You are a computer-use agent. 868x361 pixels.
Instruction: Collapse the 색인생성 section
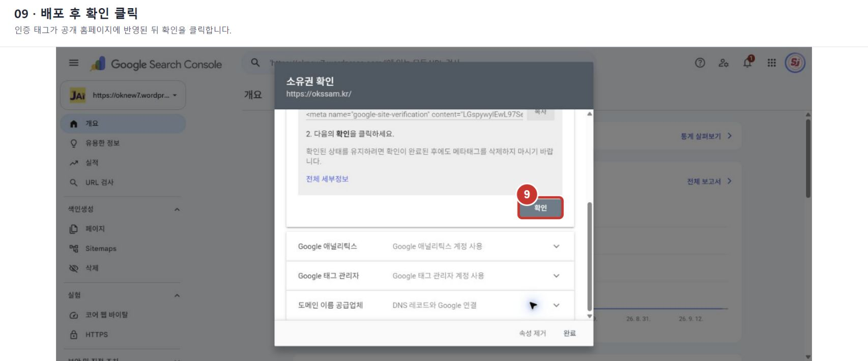pyautogui.click(x=177, y=209)
